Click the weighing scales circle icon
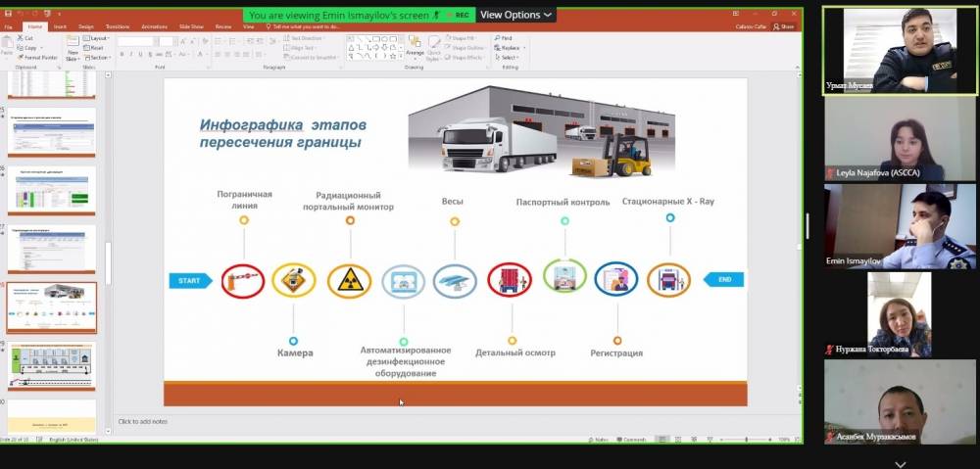Image resolution: width=980 pixels, height=469 pixels. (455, 281)
